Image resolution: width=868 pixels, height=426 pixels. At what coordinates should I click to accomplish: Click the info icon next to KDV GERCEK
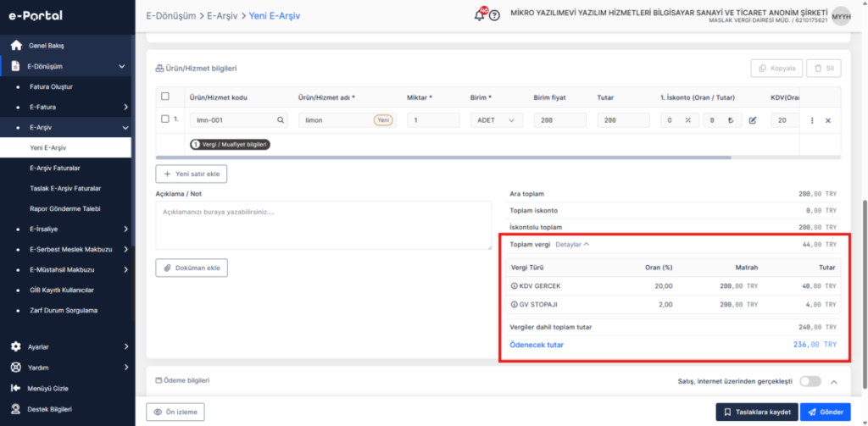click(x=515, y=286)
